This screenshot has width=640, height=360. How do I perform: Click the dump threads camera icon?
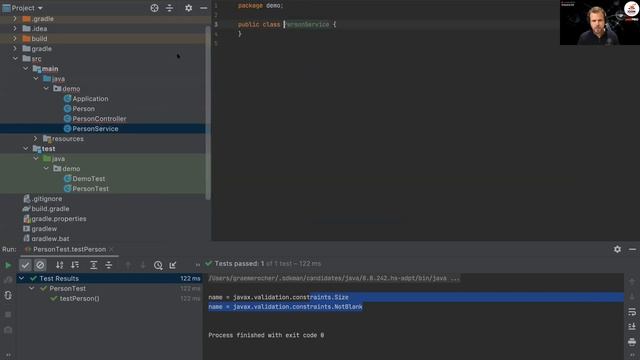pyautogui.click(x=8, y=330)
